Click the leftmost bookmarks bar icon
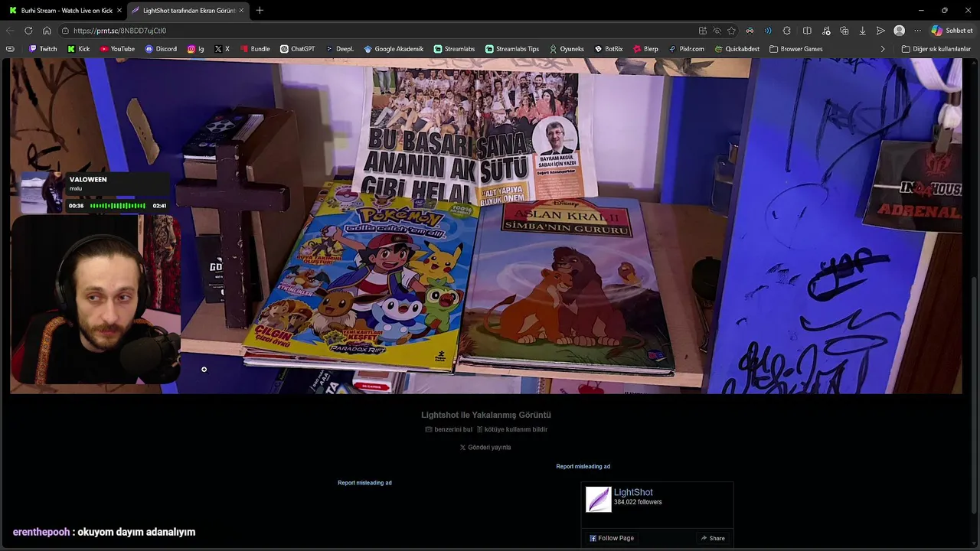Image resolution: width=980 pixels, height=551 pixels. click(10, 49)
